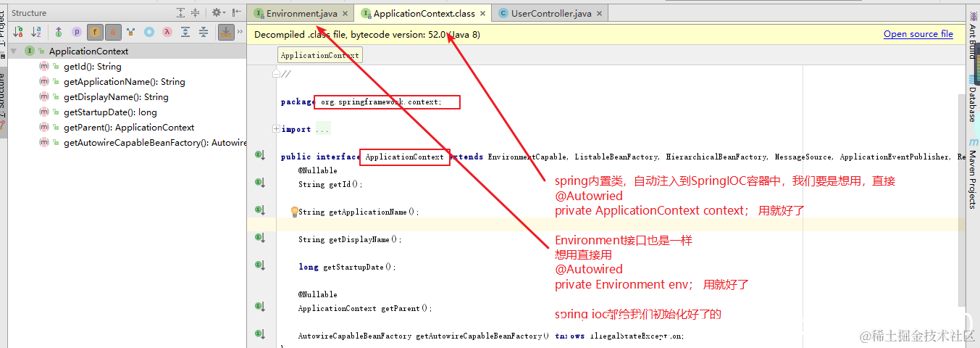Select ApplicationContext node in Structure tree
This screenshot has height=348, width=980.
88,51
